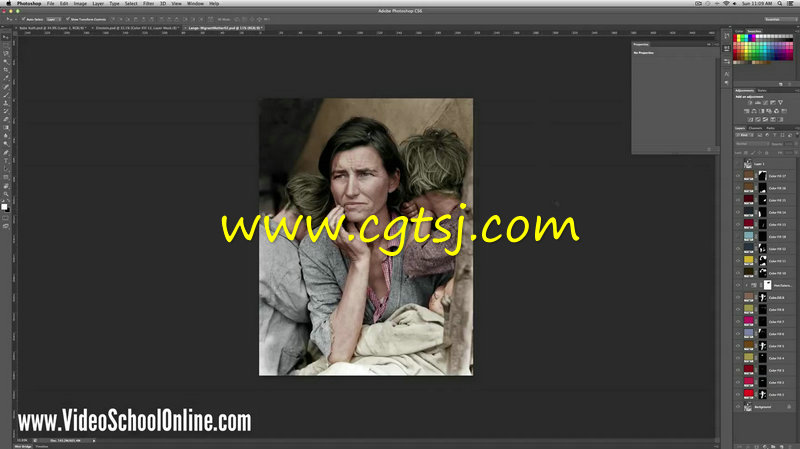Image resolution: width=800 pixels, height=449 pixels.
Task: Open the Timeline tab at bottom
Action: click(x=42, y=446)
